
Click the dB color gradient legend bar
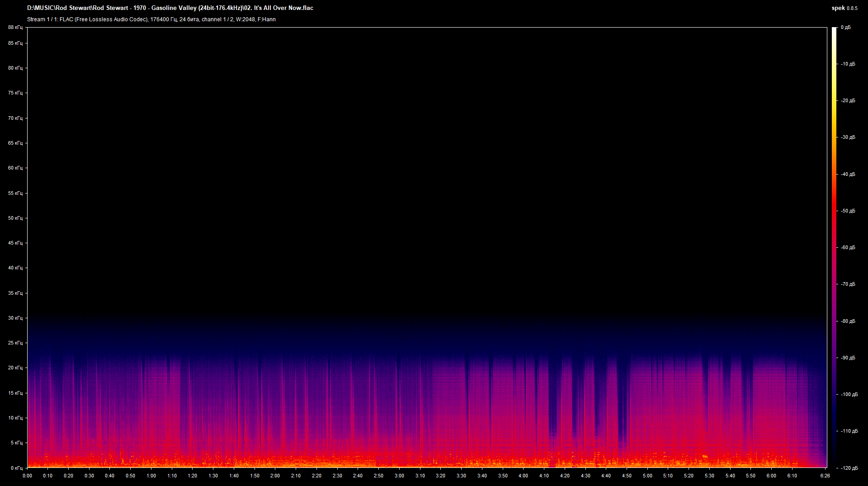click(x=834, y=247)
